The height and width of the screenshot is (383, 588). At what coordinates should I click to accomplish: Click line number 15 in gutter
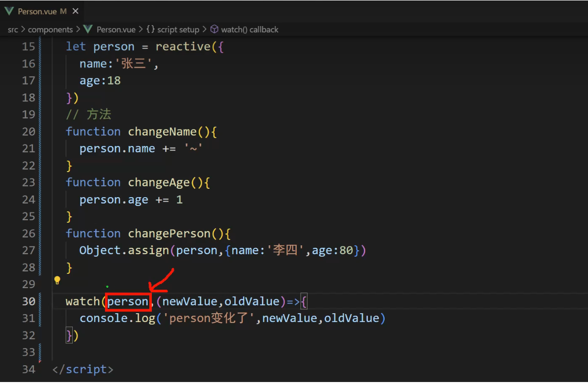[28, 47]
